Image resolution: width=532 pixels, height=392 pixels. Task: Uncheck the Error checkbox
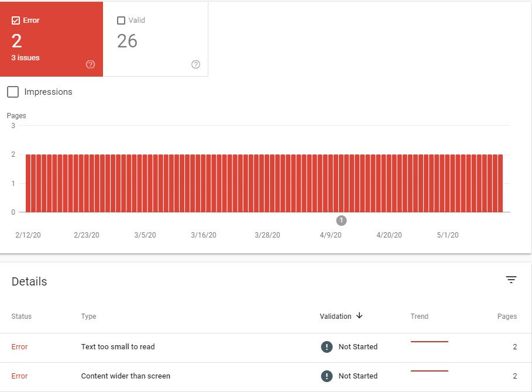[x=16, y=20]
